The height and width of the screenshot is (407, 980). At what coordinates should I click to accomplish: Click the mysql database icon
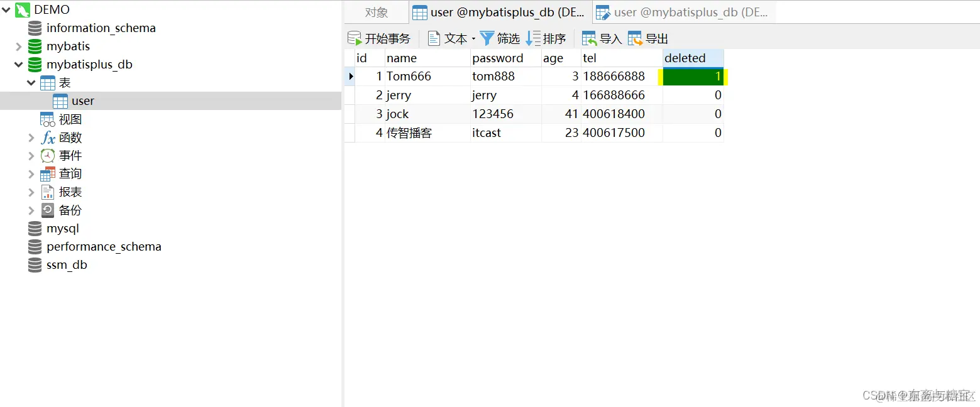tap(35, 229)
